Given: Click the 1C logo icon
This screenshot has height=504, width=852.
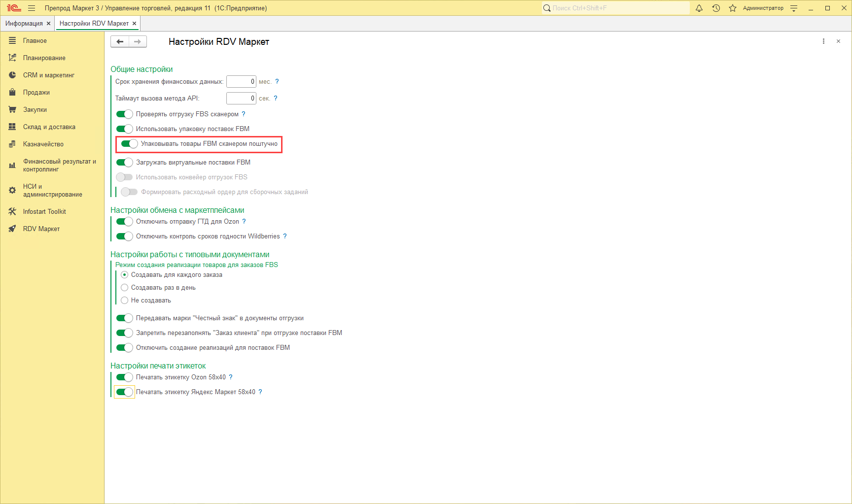Looking at the screenshot, I should 14,8.
